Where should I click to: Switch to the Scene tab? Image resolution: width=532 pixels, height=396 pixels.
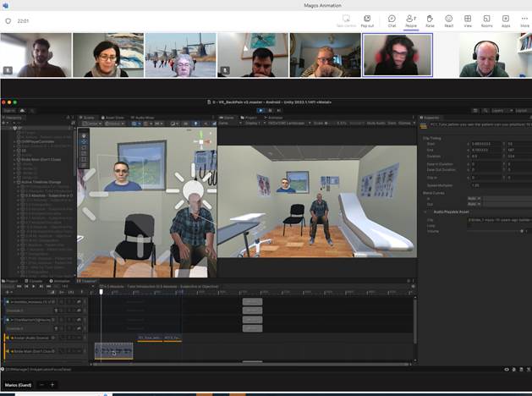[89, 118]
